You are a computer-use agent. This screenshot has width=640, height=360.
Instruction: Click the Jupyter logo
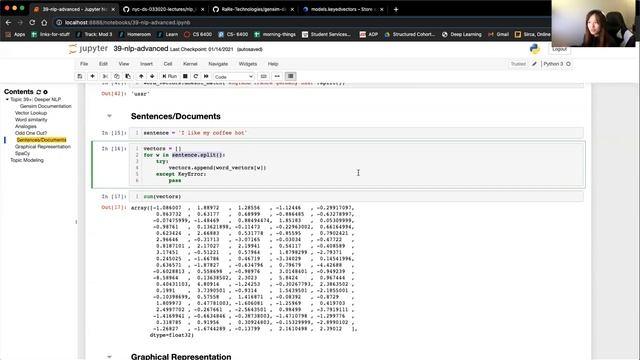[x=88, y=49]
